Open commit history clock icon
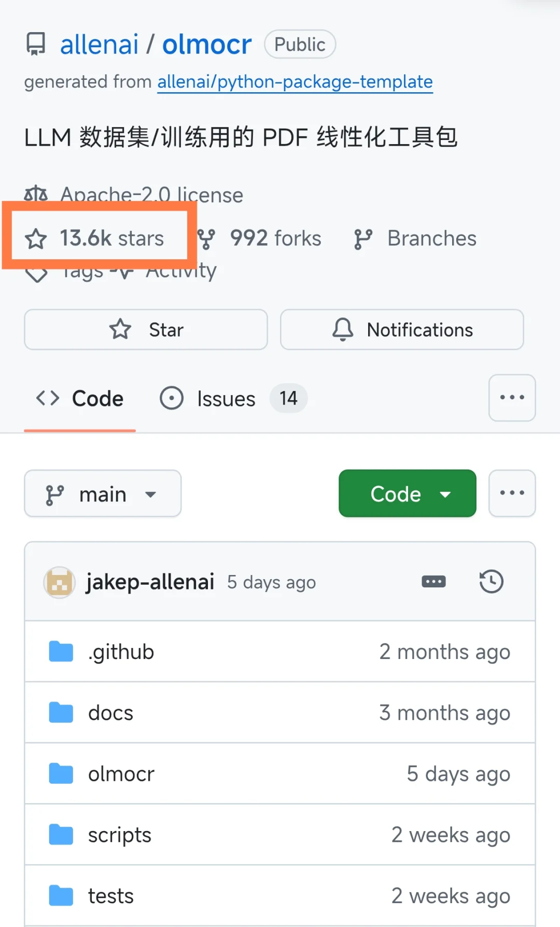This screenshot has width=560, height=927. (x=491, y=582)
